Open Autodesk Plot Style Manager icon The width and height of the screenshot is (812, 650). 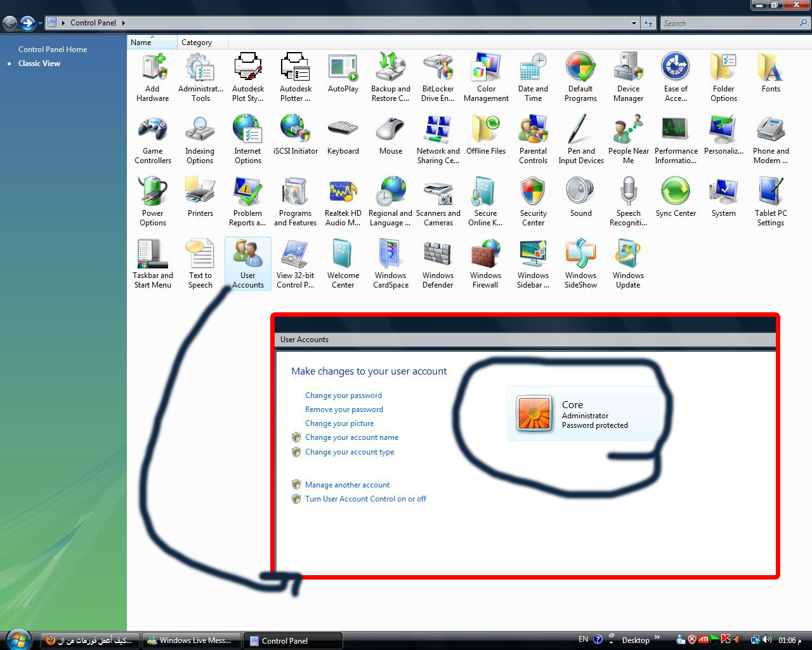248,77
